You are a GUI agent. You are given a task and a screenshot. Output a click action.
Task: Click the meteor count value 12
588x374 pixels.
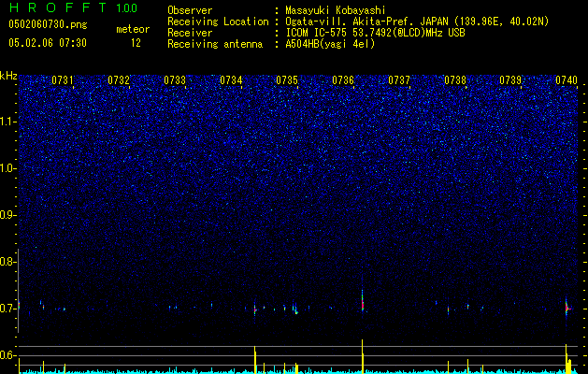(x=136, y=43)
